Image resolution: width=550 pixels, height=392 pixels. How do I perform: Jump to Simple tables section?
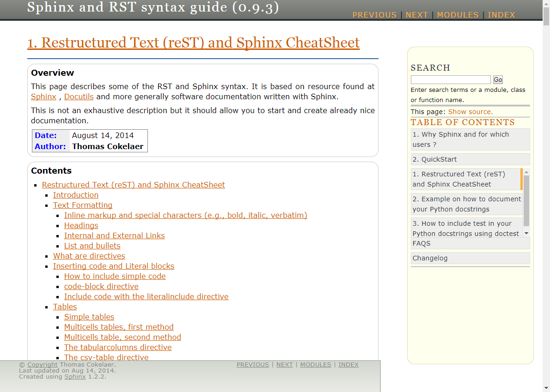[89, 317]
